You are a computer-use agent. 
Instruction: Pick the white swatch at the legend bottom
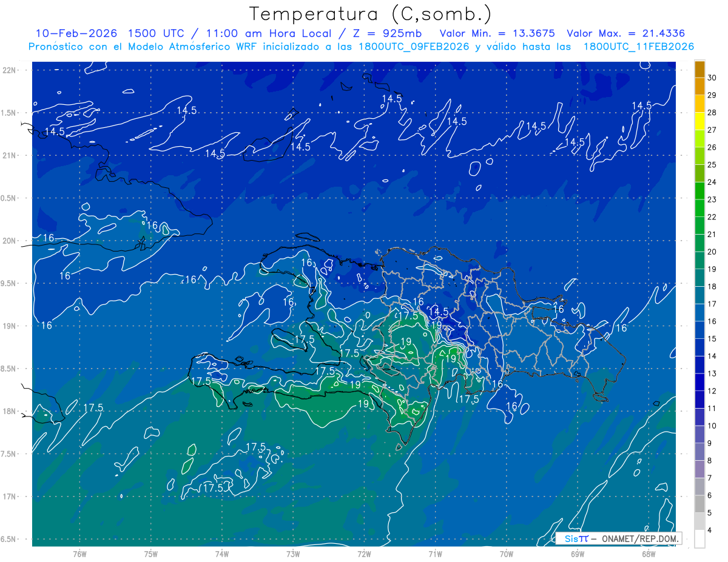click(699, 539)
